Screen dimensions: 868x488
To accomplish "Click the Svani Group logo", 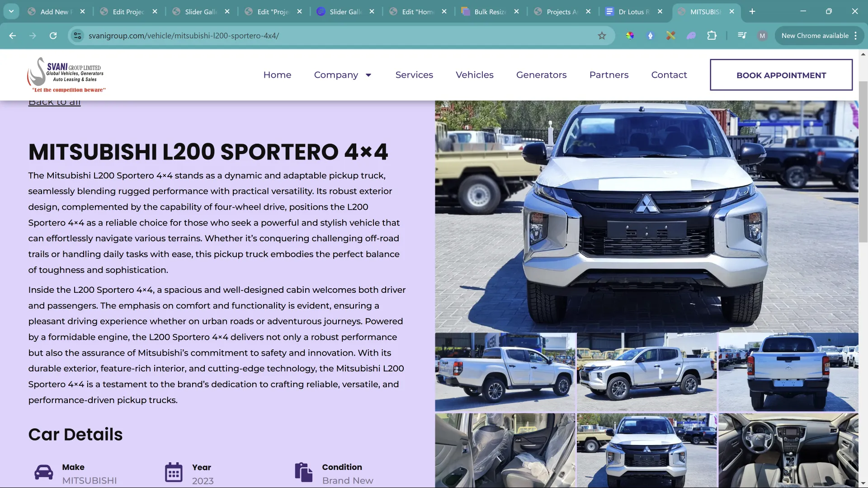I will [x=66, y=75].
